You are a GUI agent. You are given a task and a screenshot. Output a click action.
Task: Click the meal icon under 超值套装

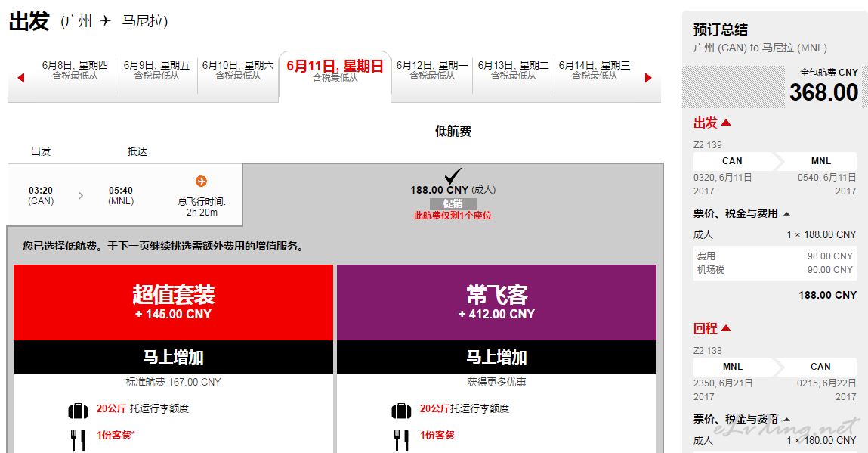(78, 439)
